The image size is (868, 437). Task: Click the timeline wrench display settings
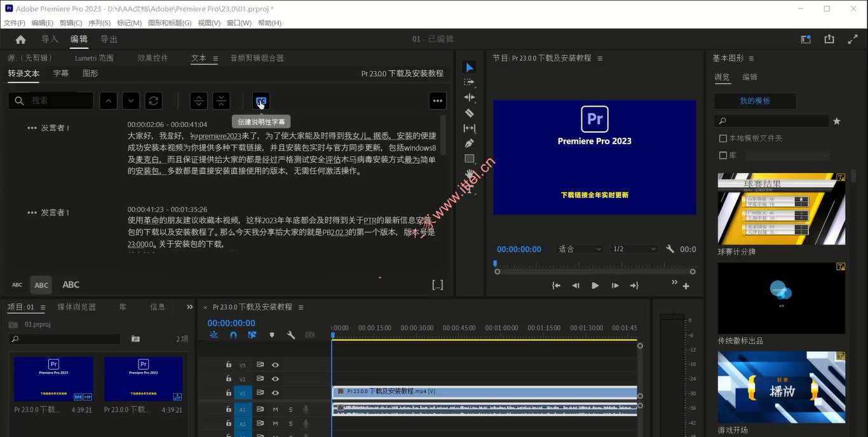291,335
